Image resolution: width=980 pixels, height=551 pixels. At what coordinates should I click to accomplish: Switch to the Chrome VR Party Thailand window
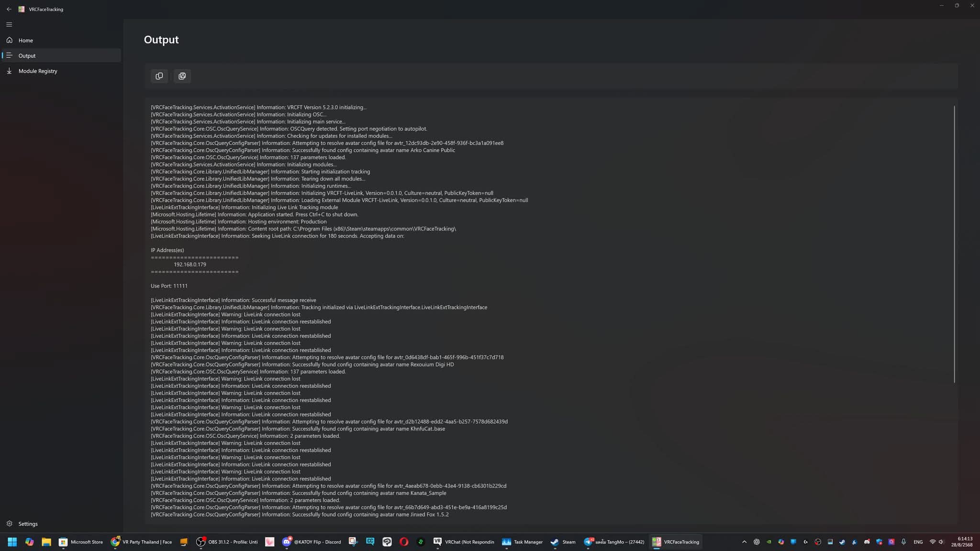[x=141, y=542]
